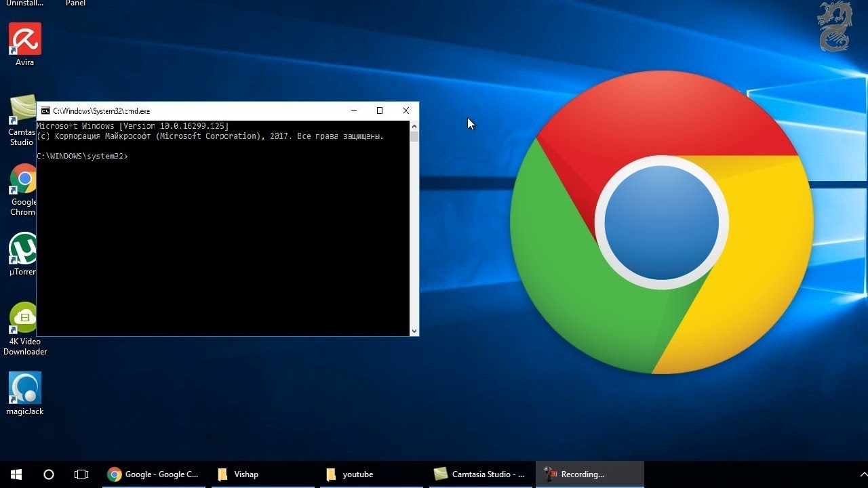The height and width of the screenshot is (488, 868).
Task: Click the Microsoft Windows version text line
Action: (133, 126)
